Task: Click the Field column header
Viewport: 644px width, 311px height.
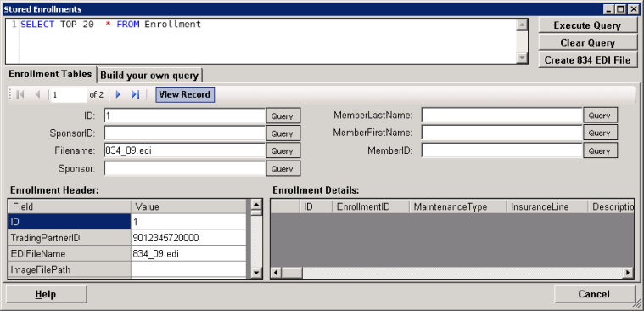Action: (x=70, y=206)
